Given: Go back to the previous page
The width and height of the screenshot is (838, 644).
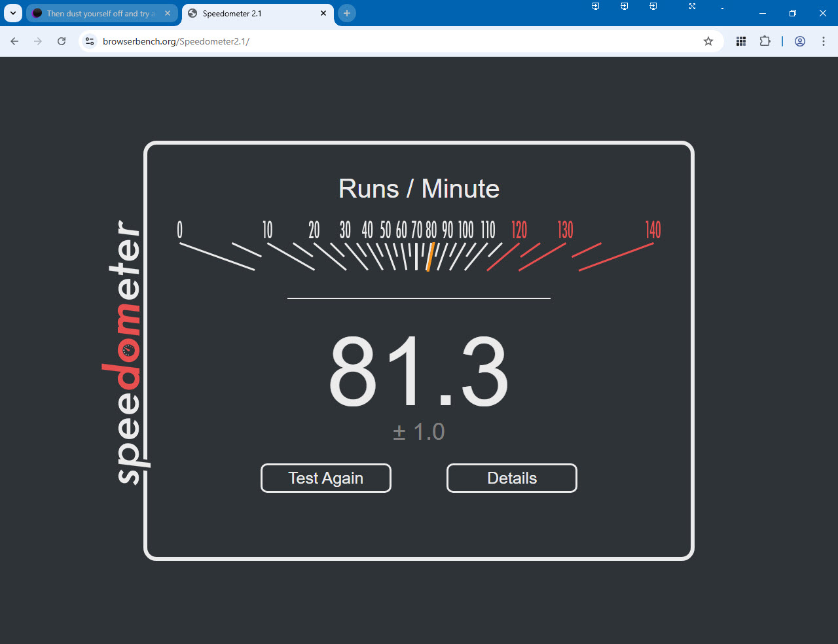Looking at the screenshot, I should (x=14, y=41).
